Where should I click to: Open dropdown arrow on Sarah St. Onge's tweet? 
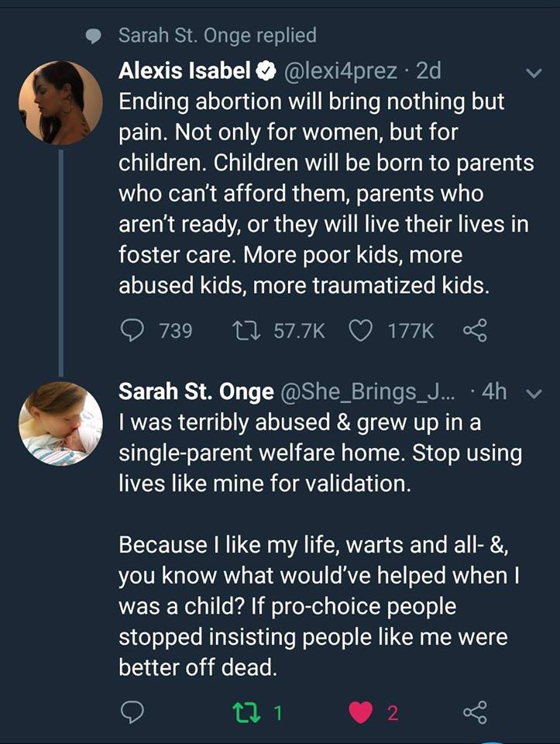pyautogui.click(x=534, y=393)
